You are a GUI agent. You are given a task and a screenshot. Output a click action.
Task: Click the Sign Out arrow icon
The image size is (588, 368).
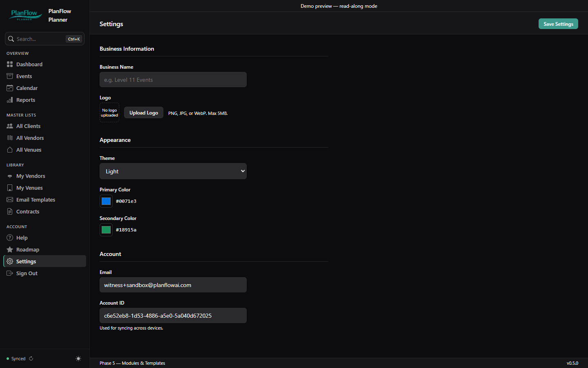click(x=10, y=273)
